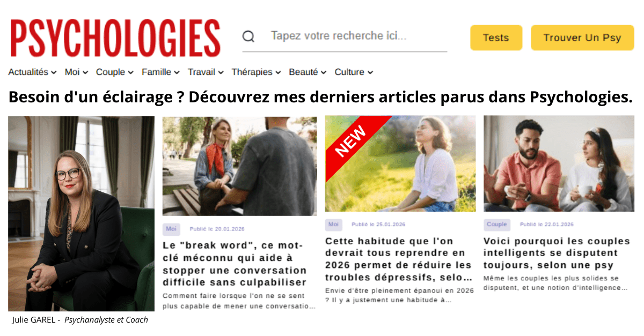Click the PSYCHOLOGIES logo

(x=115, y=38)
